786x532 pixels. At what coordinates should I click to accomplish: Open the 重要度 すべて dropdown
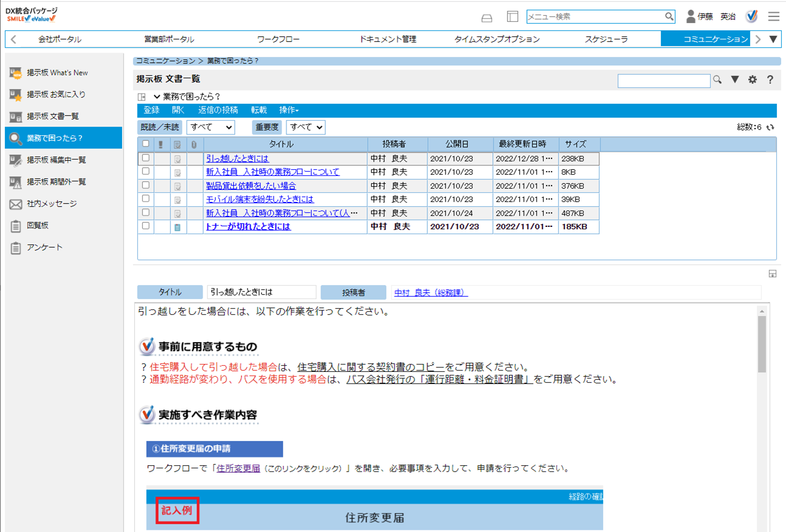[306, 127]
